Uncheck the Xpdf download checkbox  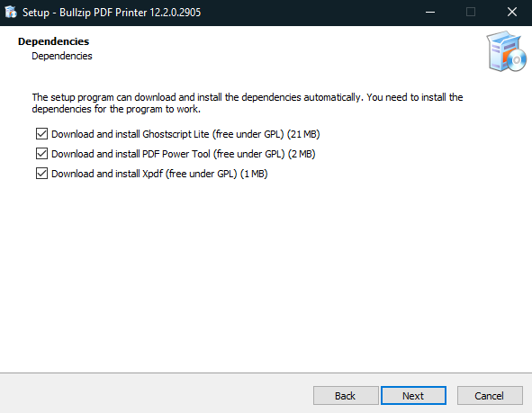pyautogui.click(x=41, y=174)
